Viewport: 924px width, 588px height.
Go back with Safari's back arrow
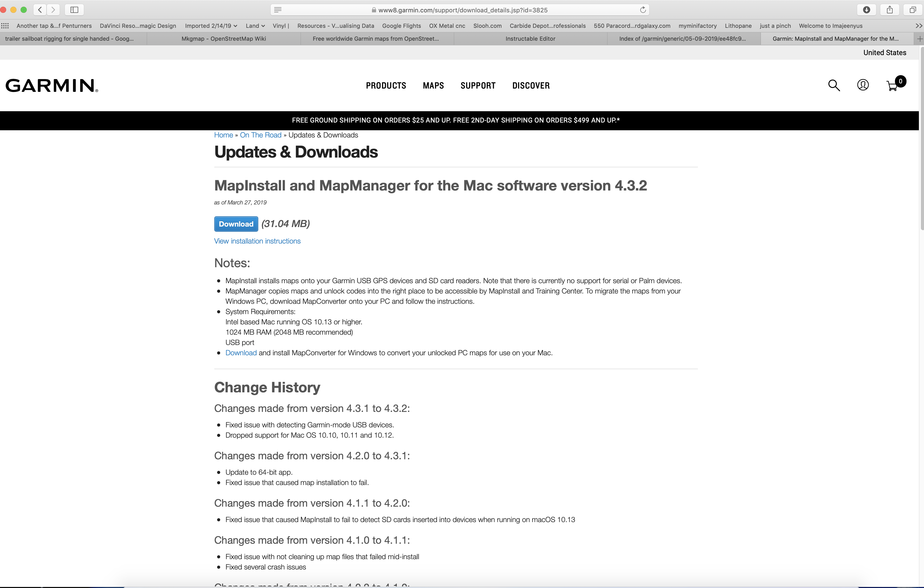40,10
